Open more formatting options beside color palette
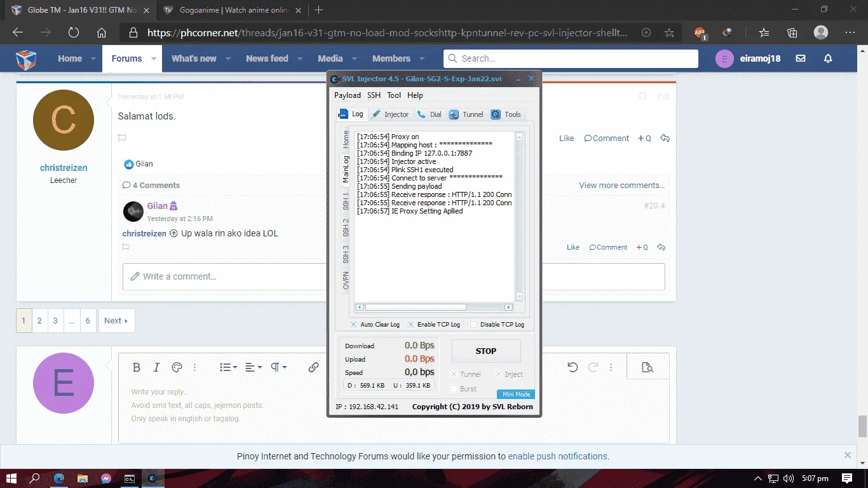 pos(195,367)
